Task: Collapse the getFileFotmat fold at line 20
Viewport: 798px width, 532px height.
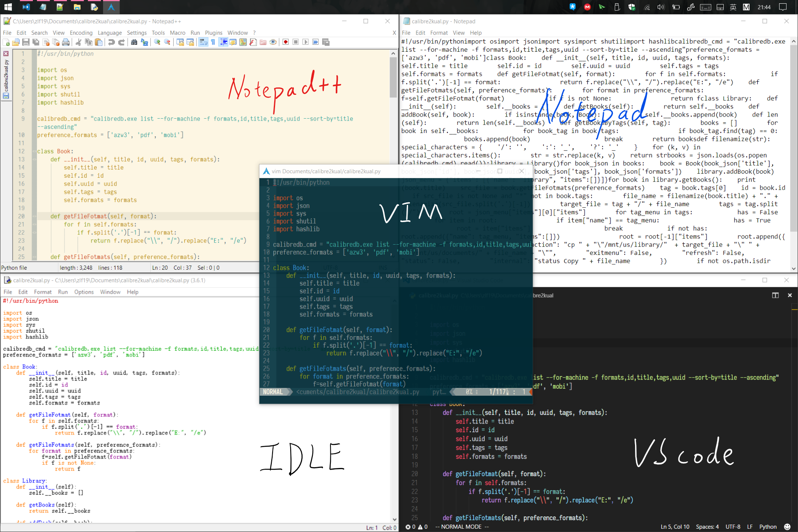Action: click(x=34, y=216)
